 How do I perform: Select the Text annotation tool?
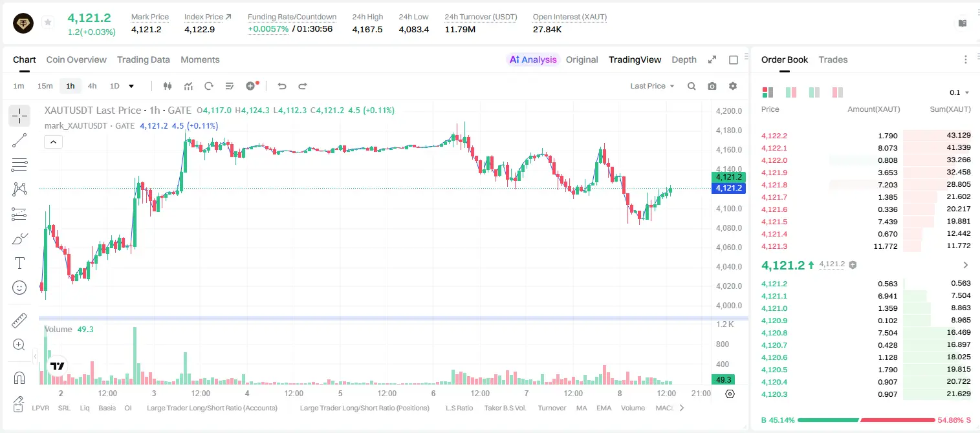tap(19, 263)
